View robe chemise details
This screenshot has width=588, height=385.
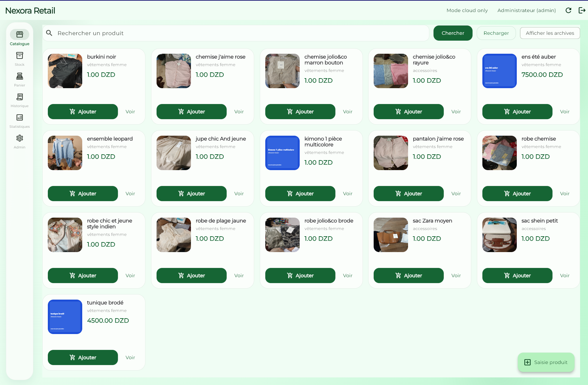point(565,194)
